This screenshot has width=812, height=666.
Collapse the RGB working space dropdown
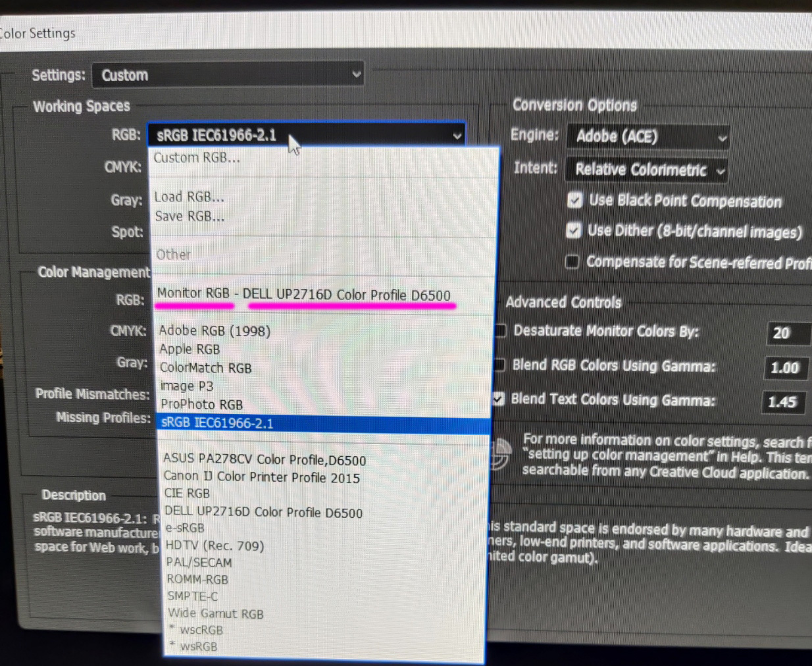[x=307, y=135]
